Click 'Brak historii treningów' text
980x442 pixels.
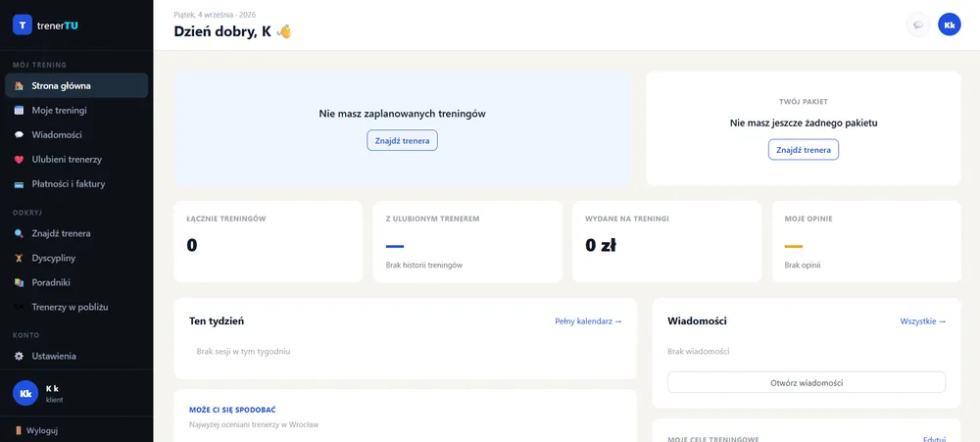[x=423, y=265]
